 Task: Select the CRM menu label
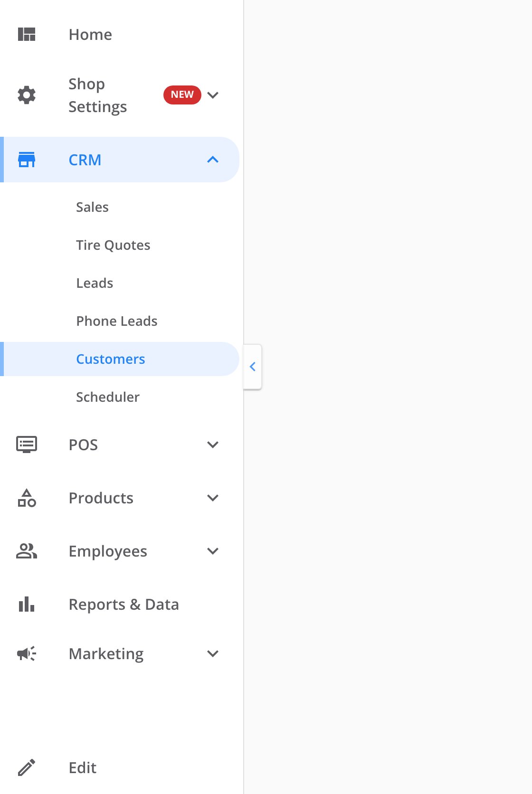(85, 160)
